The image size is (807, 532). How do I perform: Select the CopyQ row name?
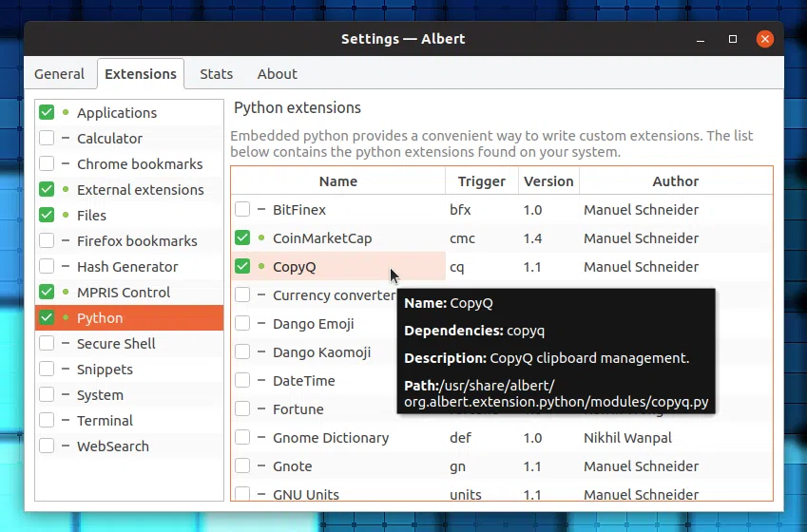coord(295,267)
